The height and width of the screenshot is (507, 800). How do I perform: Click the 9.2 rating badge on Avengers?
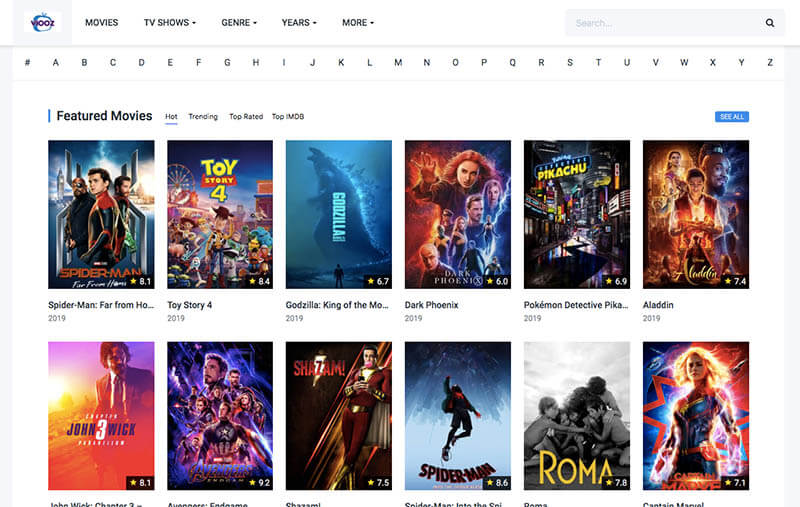point(259,483)
